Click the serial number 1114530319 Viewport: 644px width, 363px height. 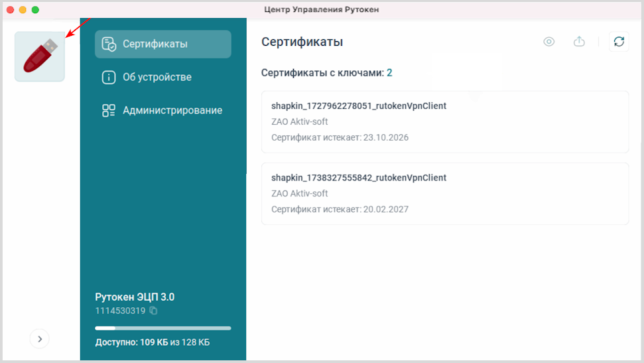[120, 311]
